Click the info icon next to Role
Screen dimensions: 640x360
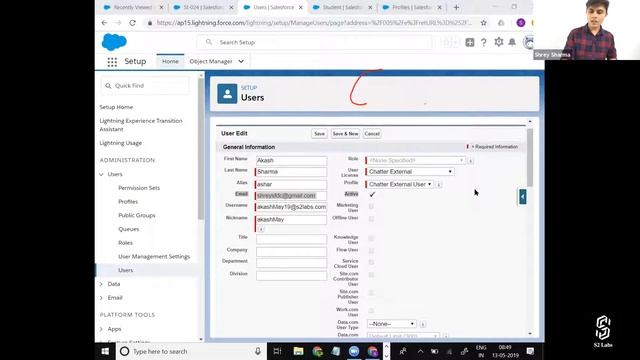pos(471,161)
